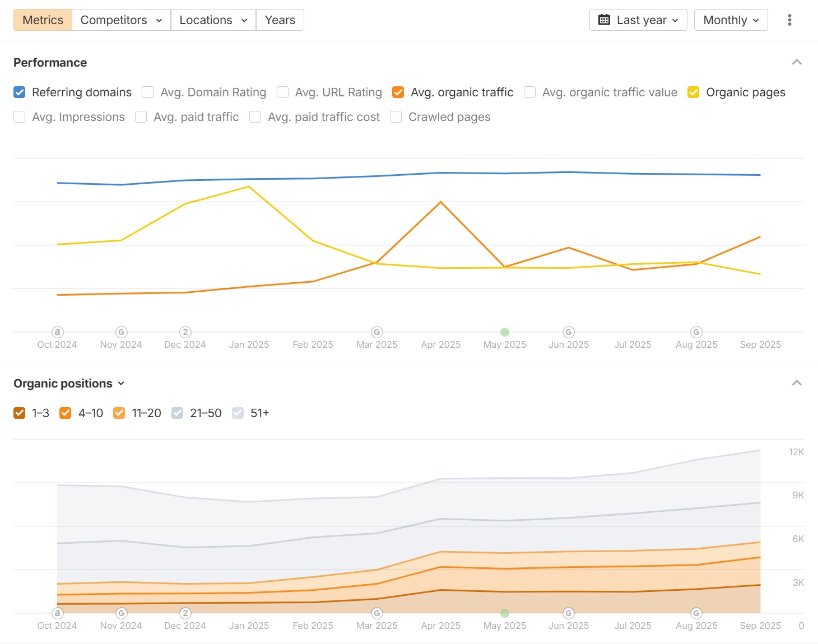Enable the Crawled pages checkbox
Screen dimensions: 818x644
tap(396, 117)
